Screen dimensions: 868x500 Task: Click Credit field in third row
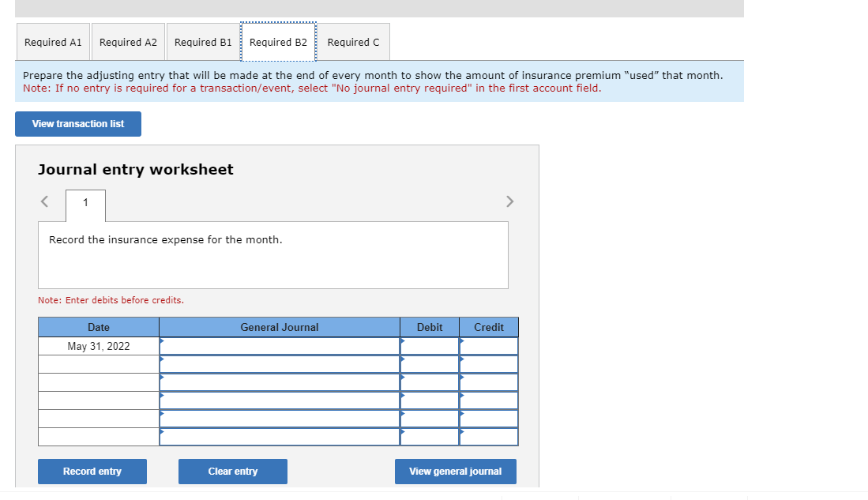click(489, 382)
